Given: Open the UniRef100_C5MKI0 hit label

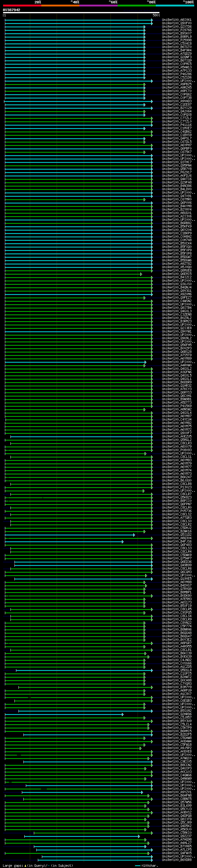Looking at the screenshot, I should coord(176,833).
